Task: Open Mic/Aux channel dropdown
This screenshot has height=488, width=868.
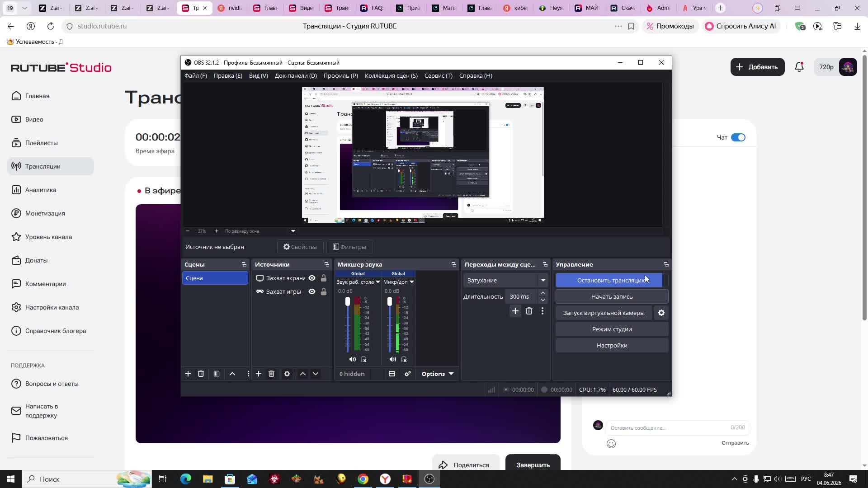Action: pyautogui.click(x=411, y=282)
